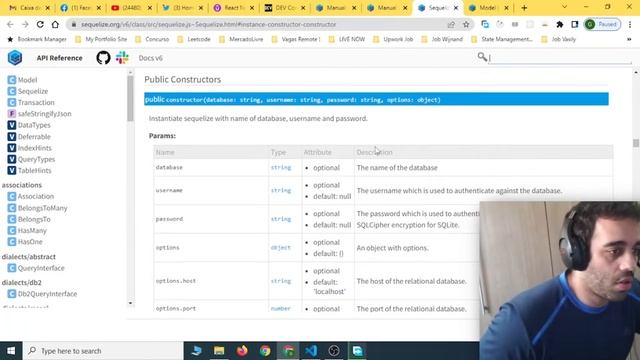Open Db2QueryInterface in the sidebar
The width and height of the screenshot is (640, 360).
(42, 293)
